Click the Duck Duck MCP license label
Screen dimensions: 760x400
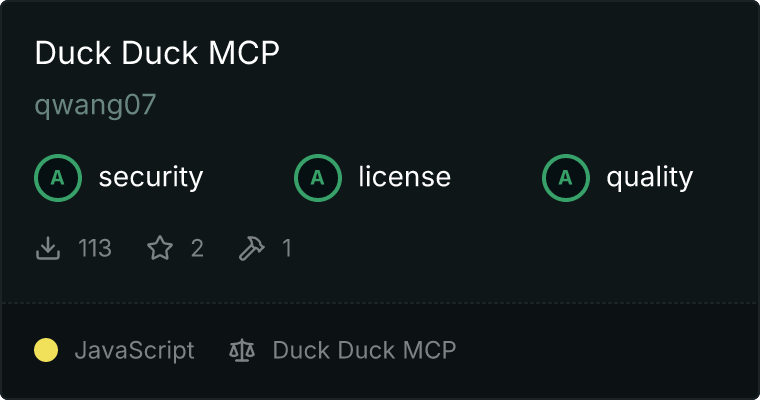[x=364, y=350]
